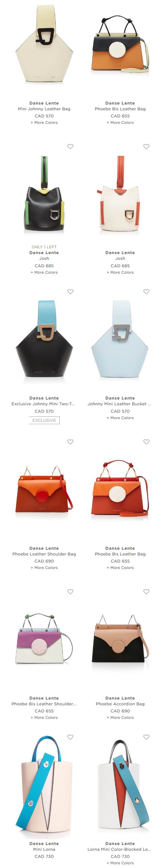Heart icon above Phoebe Accordion Bag
The image size is (167, 868).
point(146,592)
